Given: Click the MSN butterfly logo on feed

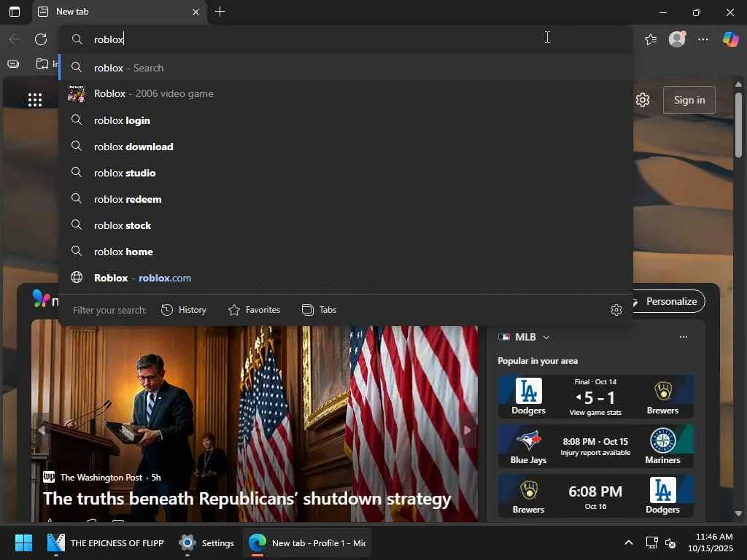Looking at the screenshot, I should tap(41, 298).
